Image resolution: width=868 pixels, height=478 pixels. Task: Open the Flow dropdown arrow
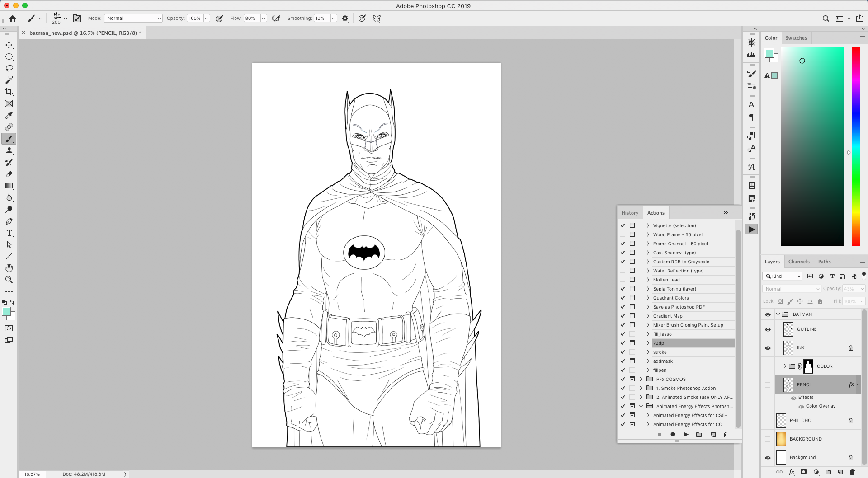click(264, 19)
